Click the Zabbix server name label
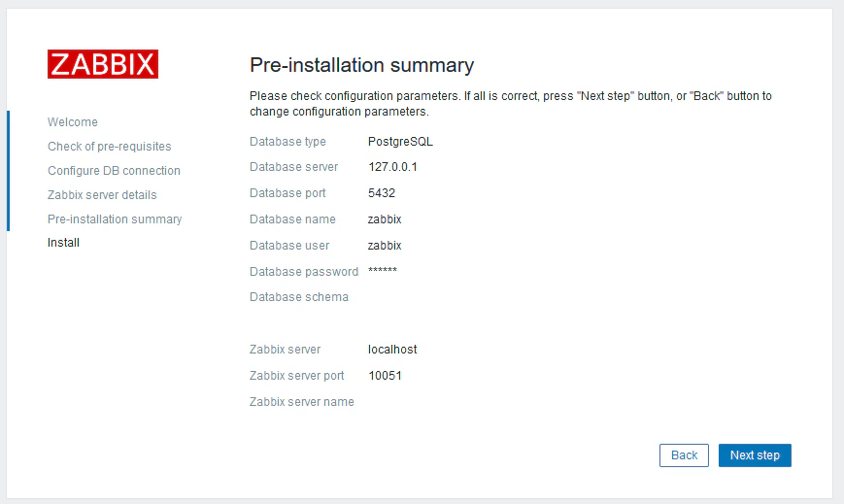844x504 pixels. point(302,402)
